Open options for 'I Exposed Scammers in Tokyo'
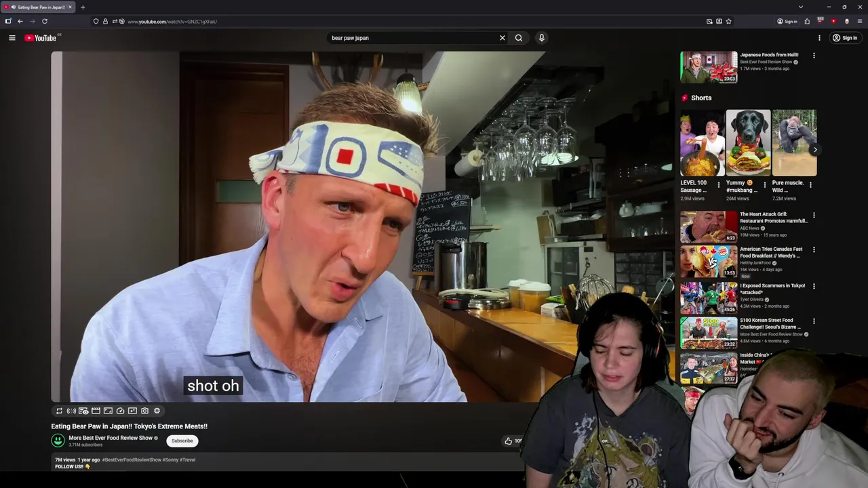This screenshot has width=868, height=488. point(814,286)
